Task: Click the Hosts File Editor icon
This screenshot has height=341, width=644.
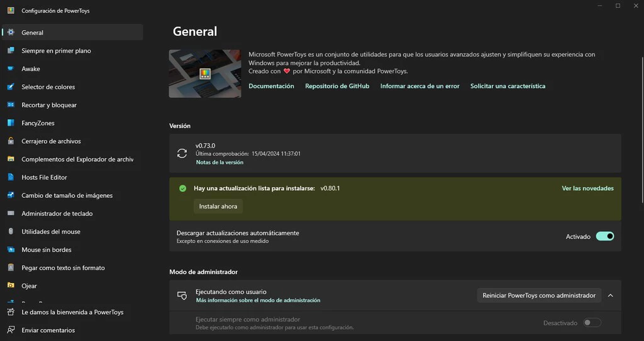Action: pos(11,176)
